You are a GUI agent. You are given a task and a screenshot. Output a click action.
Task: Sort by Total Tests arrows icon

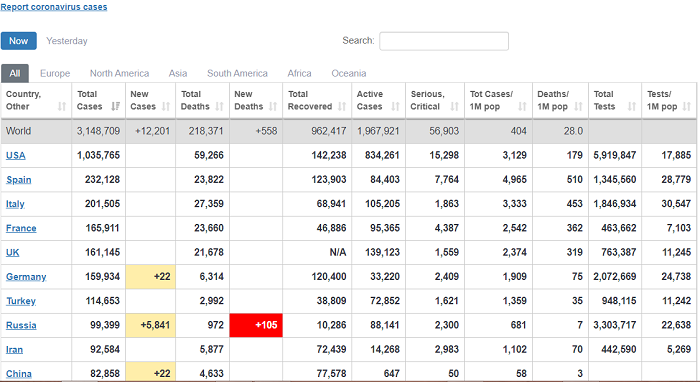pos(632,106)
